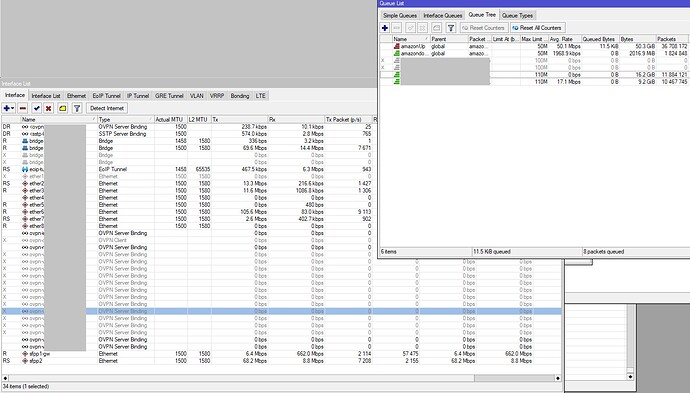Open the Ethernet tab
Image resolution: width=690 pixels, height=393 pixels.
coord(76,96)
